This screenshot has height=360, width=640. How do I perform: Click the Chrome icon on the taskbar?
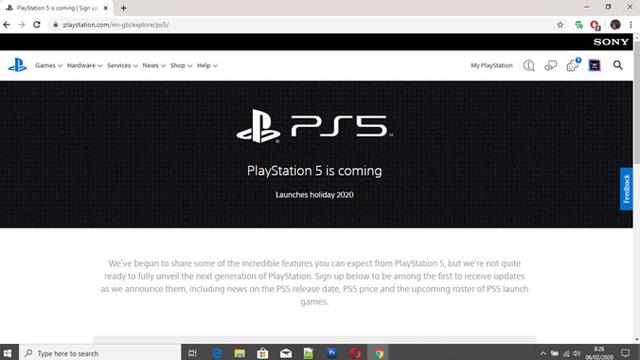point(378,353)
